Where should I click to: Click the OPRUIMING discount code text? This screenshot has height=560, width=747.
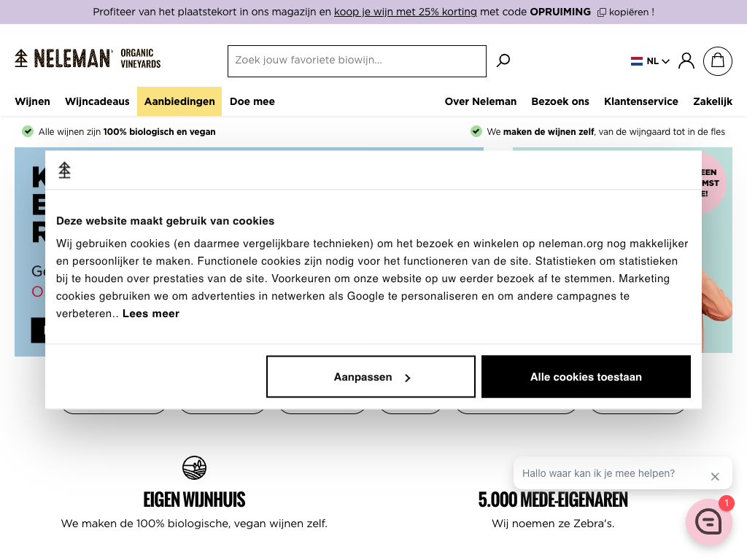pyautogui.click(x=560, y=12)
